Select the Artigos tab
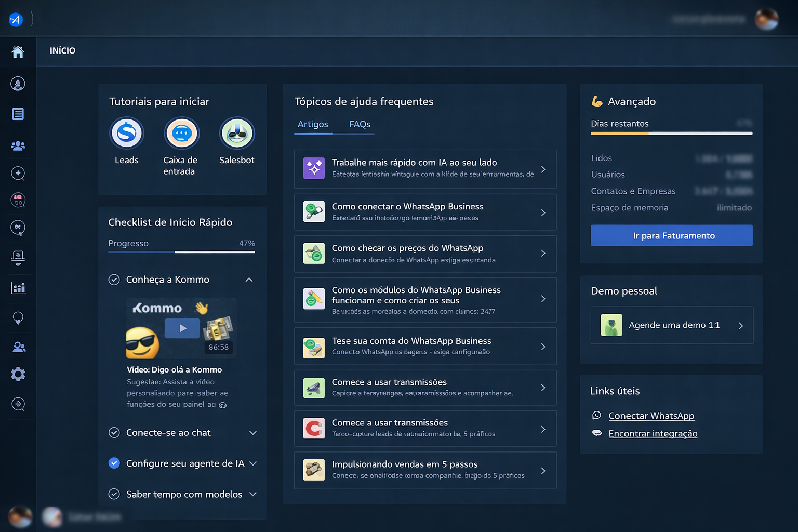Viewport: 798px width, 532px height. coord(313,124)
